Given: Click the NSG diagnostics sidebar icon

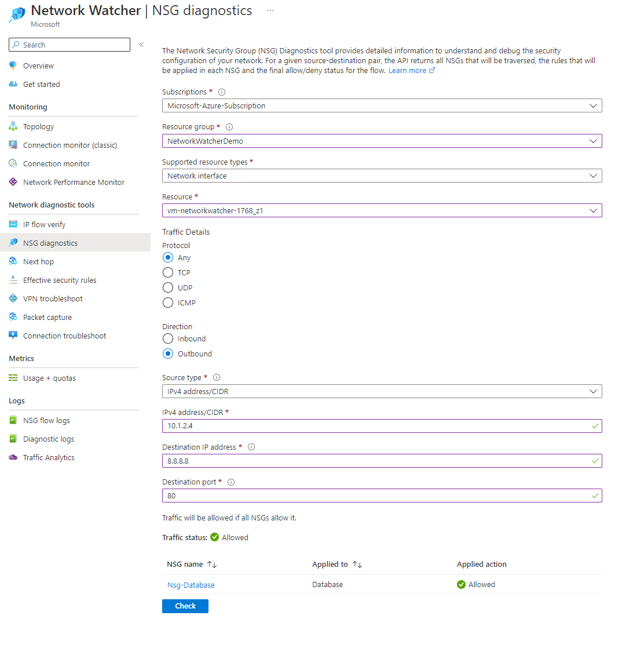Looking at the screenshot, I should pyautogui.click(x=13, y=242).
